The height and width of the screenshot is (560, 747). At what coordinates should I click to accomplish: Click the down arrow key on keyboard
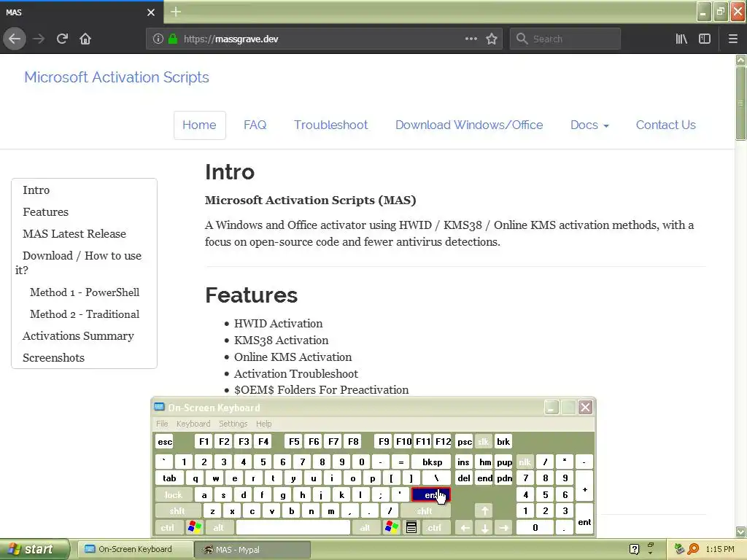click(x=484, y=527)
